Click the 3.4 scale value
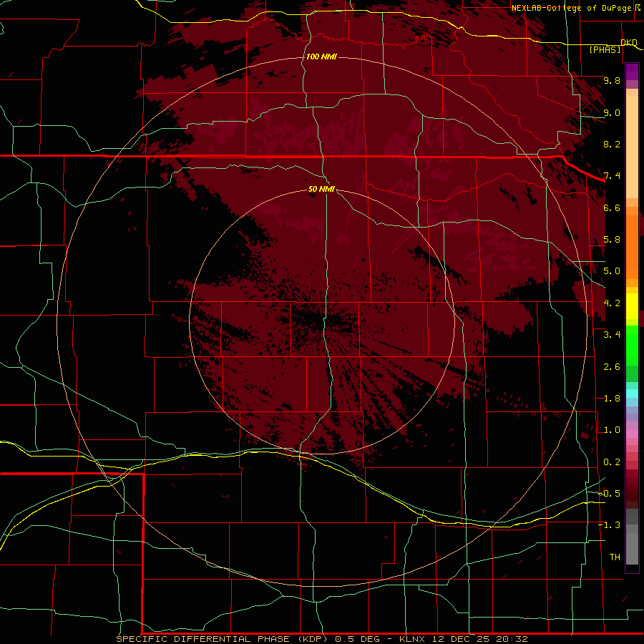Viewport: 644px width, 644px height. (x=612, y=335)
